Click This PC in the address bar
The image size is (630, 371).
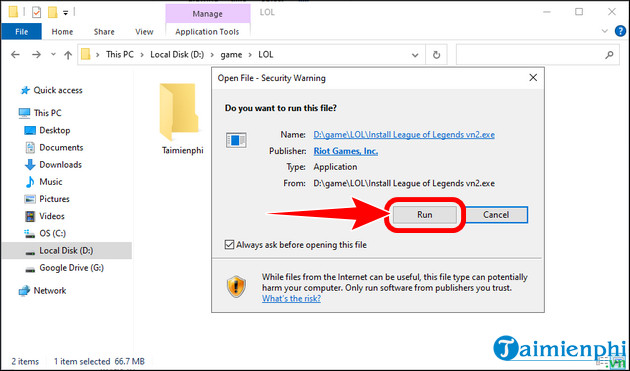click(120, 55)
